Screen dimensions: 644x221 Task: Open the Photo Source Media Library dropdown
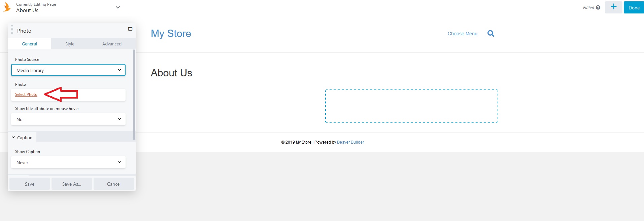pyautogui.click(x=68, y=70)
